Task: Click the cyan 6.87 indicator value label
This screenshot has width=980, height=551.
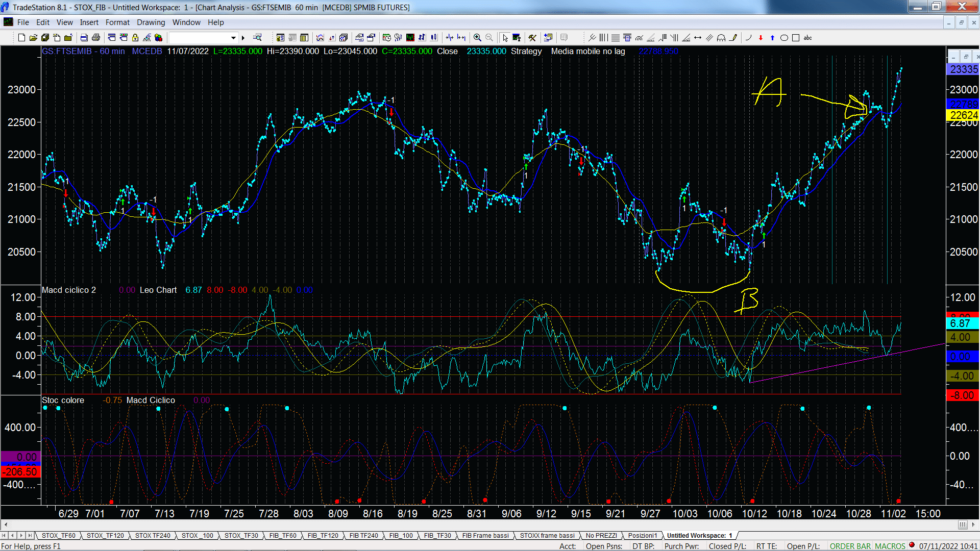Action: 962,323
